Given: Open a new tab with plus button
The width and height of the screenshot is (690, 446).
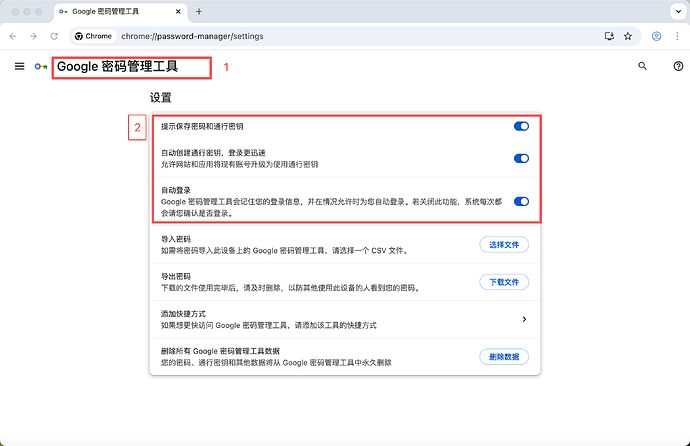Looking at the screenshot, I should 199,11.
